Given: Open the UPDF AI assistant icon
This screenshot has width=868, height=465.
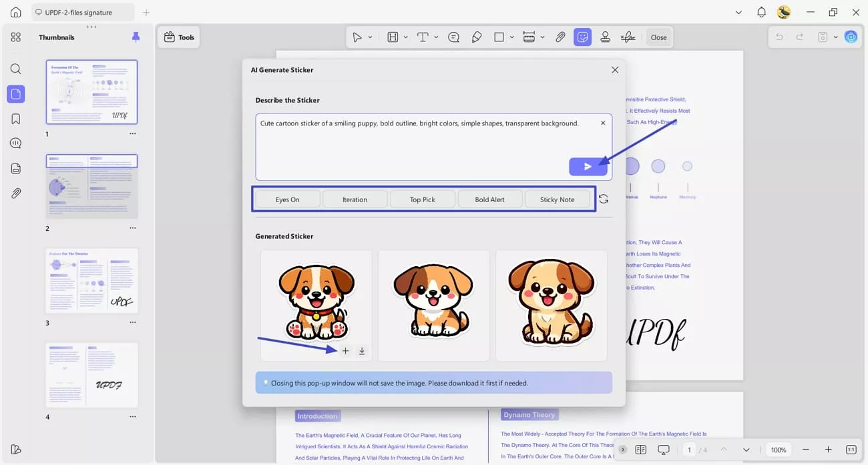Looking at the screenshot, I should (851, 37).
